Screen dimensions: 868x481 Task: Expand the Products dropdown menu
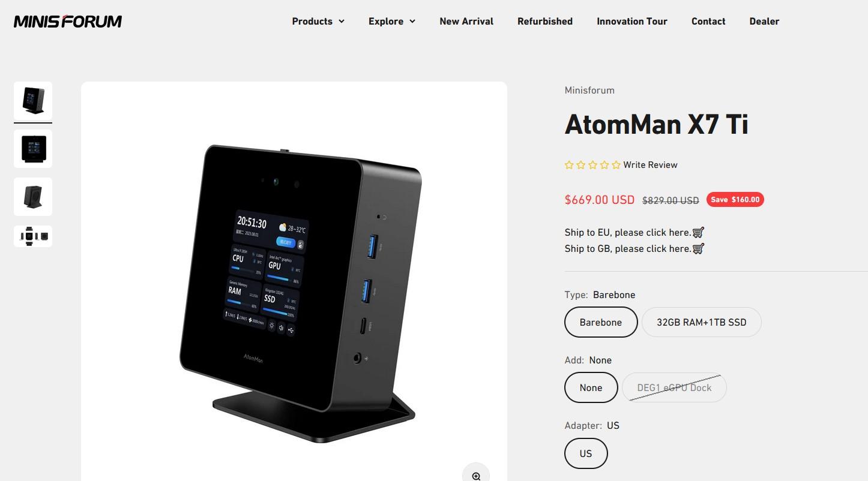(318, 21)
